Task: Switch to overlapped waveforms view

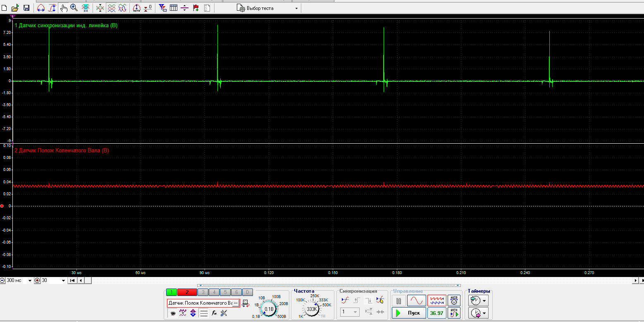Action: tap(122, 8)
